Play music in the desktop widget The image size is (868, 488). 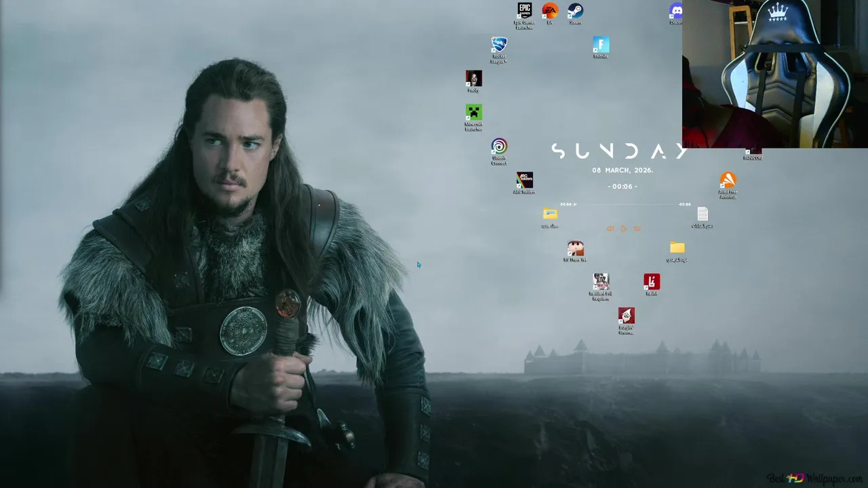click(x=623, y=228)
